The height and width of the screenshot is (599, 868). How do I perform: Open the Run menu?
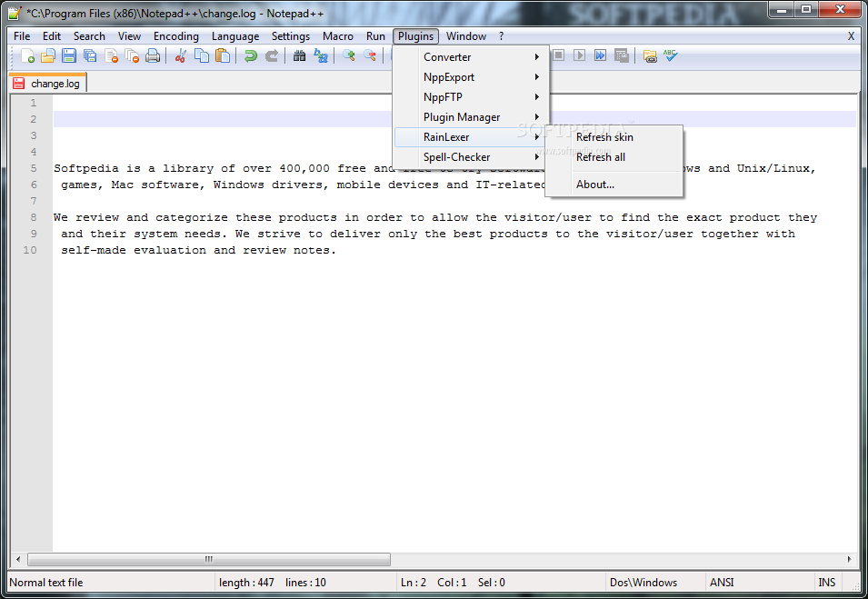(375, 36)
